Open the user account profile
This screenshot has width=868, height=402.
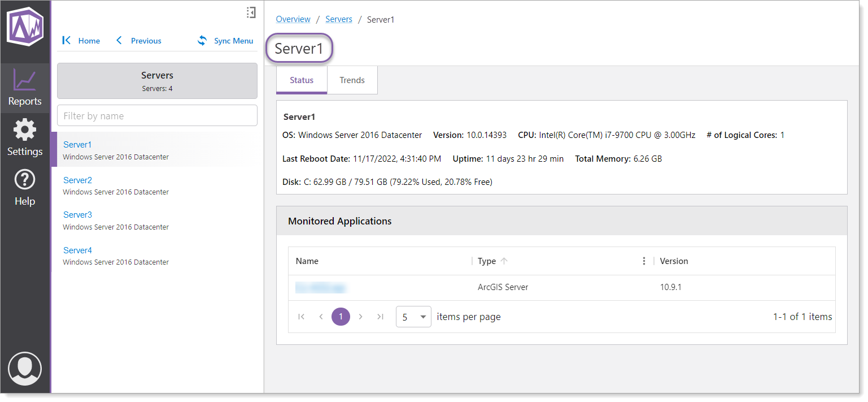coord(25,368)
